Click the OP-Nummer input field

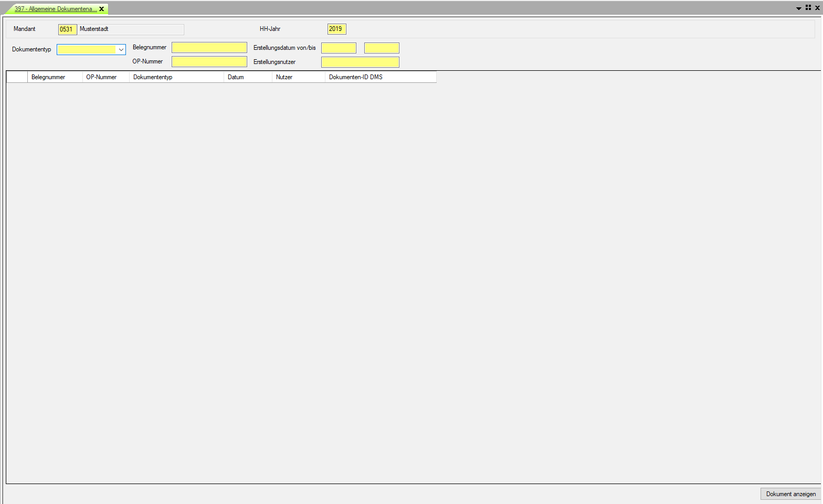pos(209,62)
